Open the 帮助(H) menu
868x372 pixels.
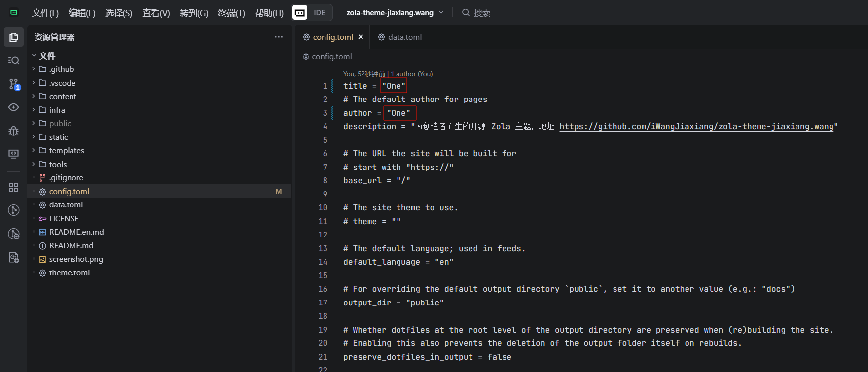point(269,13)
